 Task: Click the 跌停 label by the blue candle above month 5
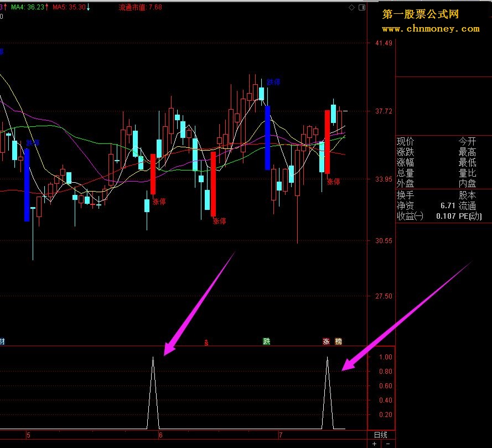pyautogui.click(x=33, y=143)
